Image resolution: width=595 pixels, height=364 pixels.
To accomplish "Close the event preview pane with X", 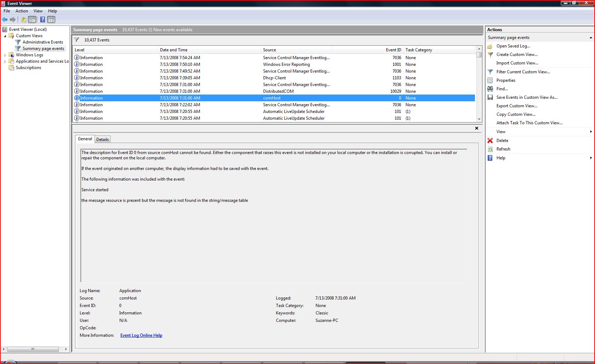I will pos(477,128).
